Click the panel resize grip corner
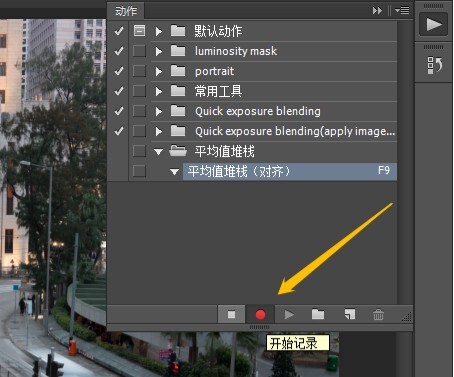Screen dimensions: 454x377 point(407,316)
